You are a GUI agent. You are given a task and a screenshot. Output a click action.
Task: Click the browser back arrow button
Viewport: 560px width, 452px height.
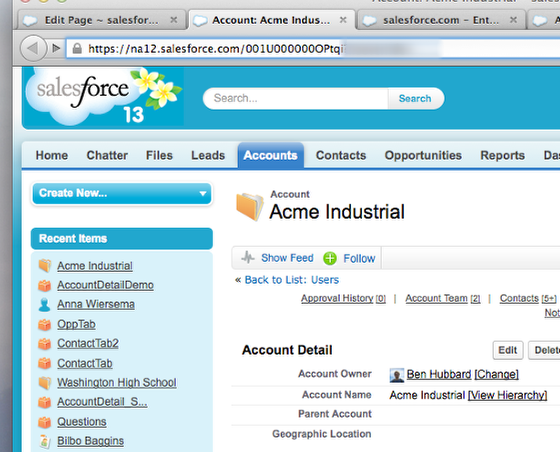click(33, 48)
